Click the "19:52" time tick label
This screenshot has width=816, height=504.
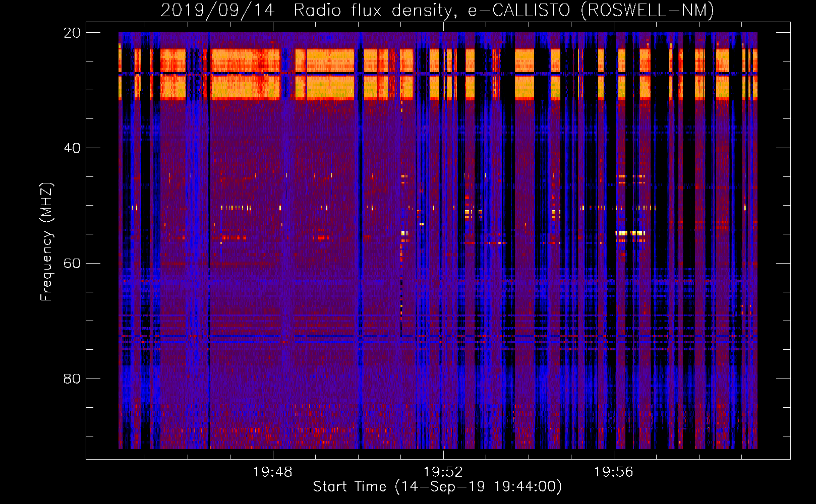pos(443,472)
